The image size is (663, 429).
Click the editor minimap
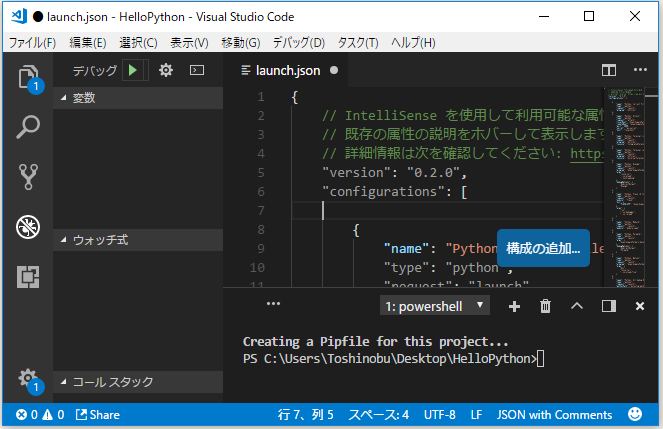628,186
